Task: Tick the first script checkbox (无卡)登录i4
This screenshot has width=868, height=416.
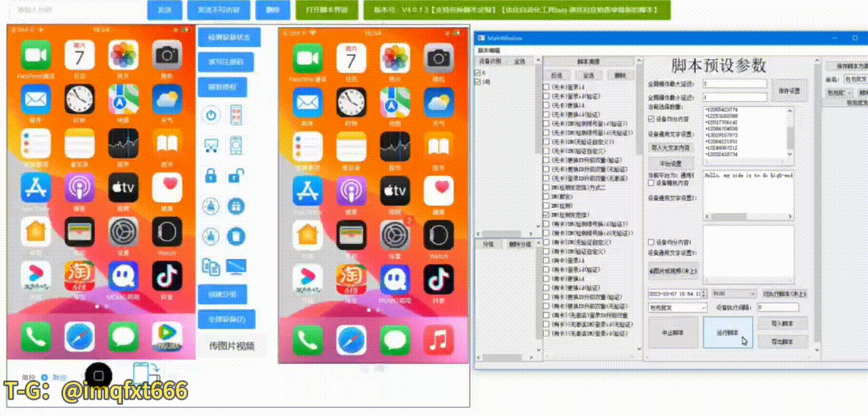Action: (x=547, y=87)
